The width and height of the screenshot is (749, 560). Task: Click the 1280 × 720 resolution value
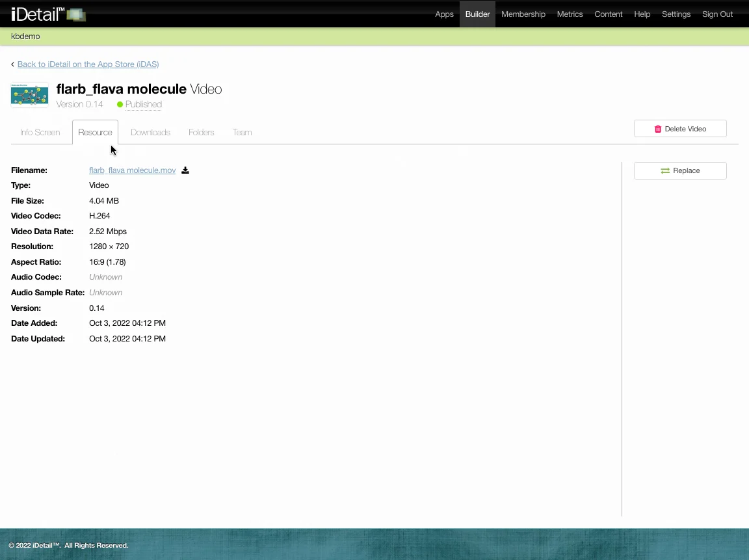coord(109,247)
